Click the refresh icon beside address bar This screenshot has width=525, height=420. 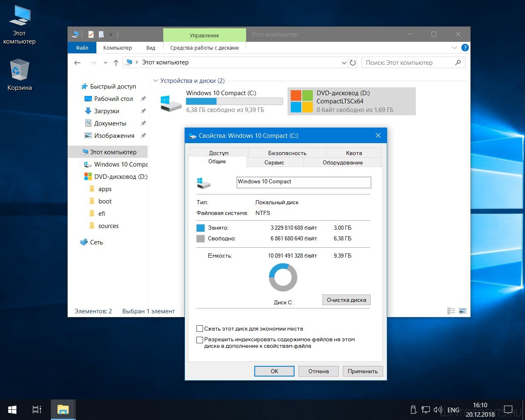tap(353, 63)
